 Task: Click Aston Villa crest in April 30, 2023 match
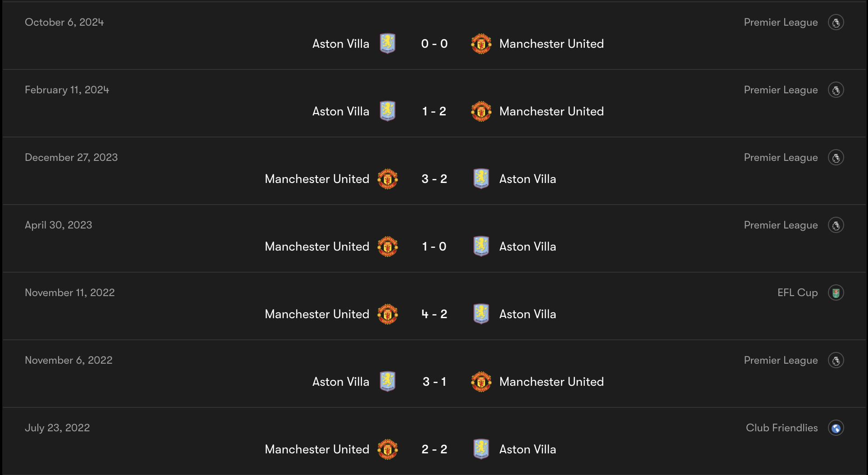coord(481,247)
